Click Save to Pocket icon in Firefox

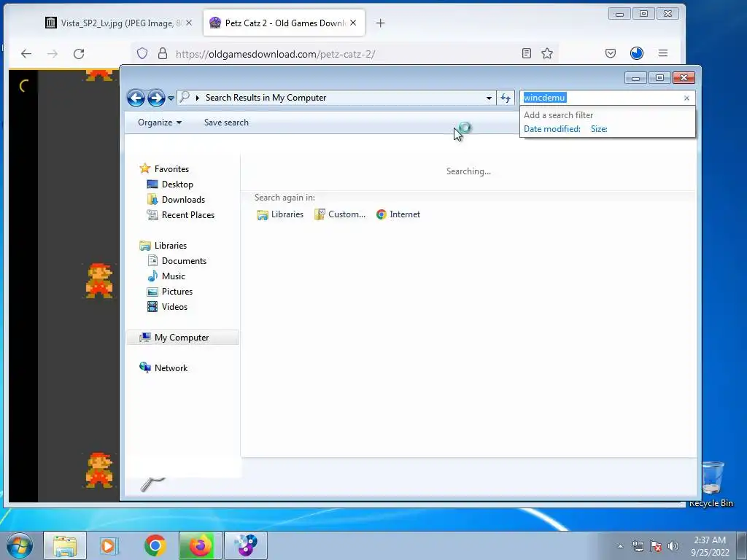[611, 53]
